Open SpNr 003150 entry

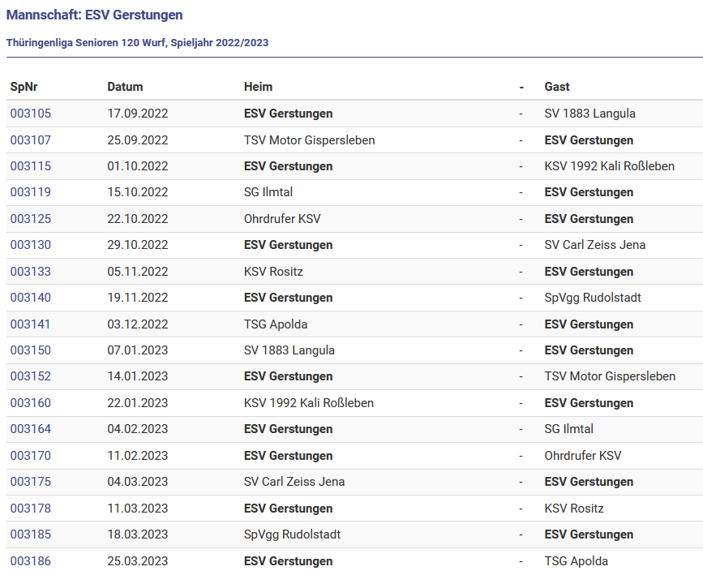pyautogui.click(x=31, y=350)
